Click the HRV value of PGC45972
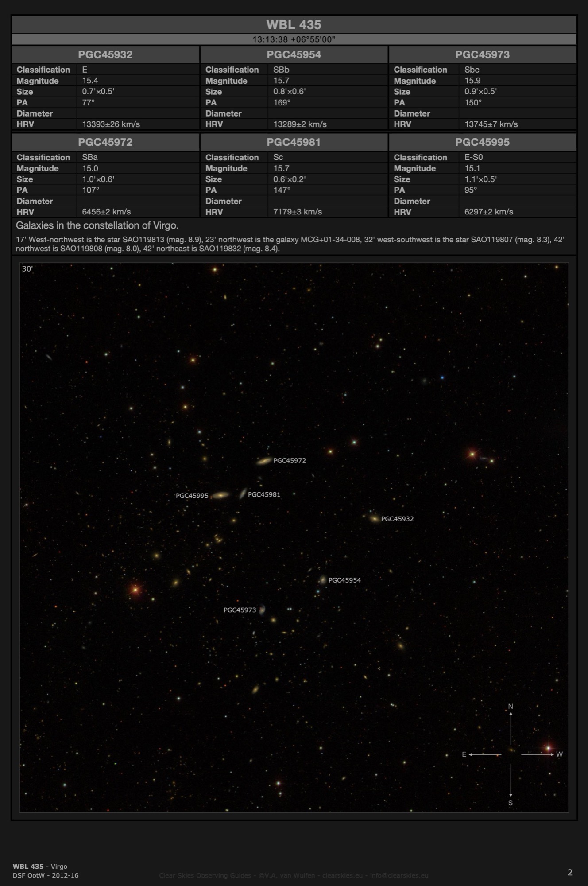 (x=106, y=212)
